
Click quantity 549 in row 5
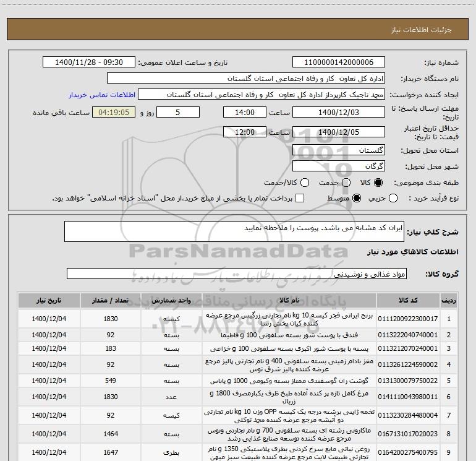tap(111, 381)
